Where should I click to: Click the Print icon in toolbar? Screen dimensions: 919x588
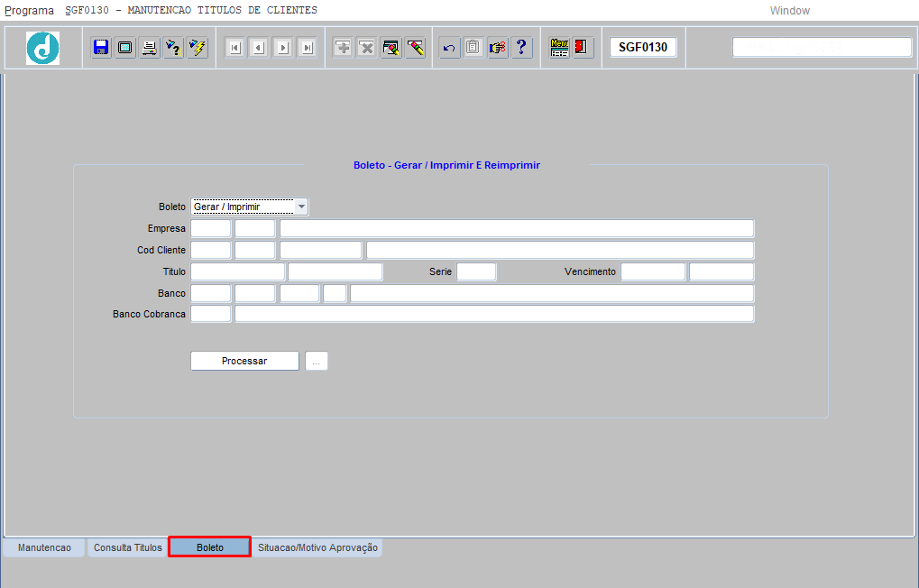[150, 48]
